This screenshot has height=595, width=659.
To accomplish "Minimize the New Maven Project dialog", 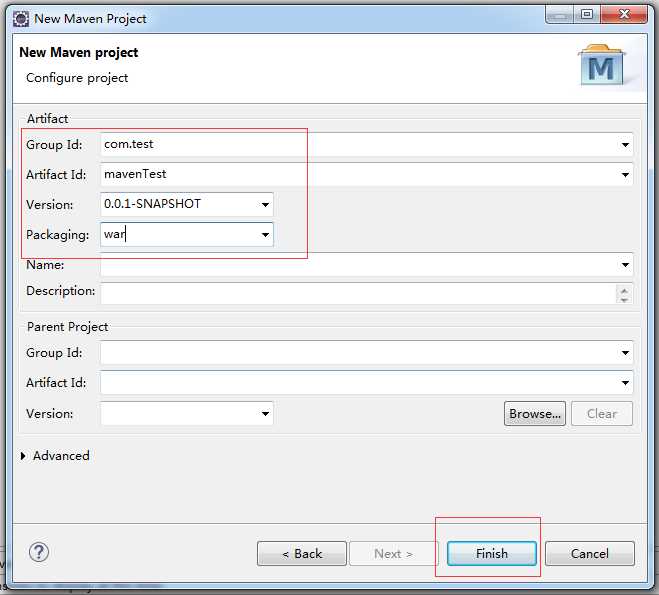I will pos(559,15).
